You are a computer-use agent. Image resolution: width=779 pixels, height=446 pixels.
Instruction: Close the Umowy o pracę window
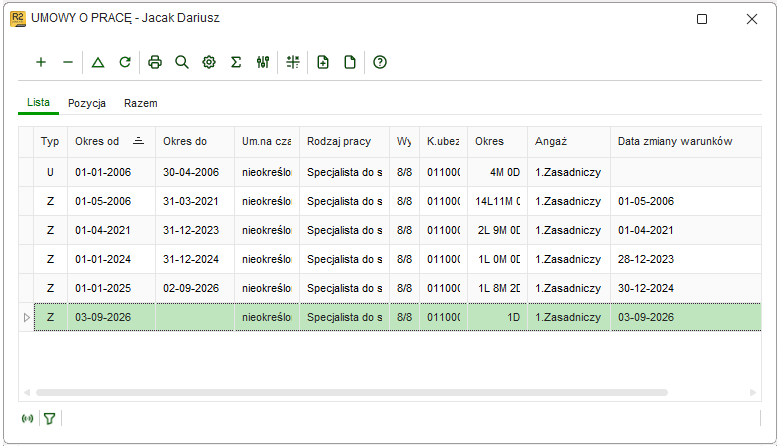(752, 19)
